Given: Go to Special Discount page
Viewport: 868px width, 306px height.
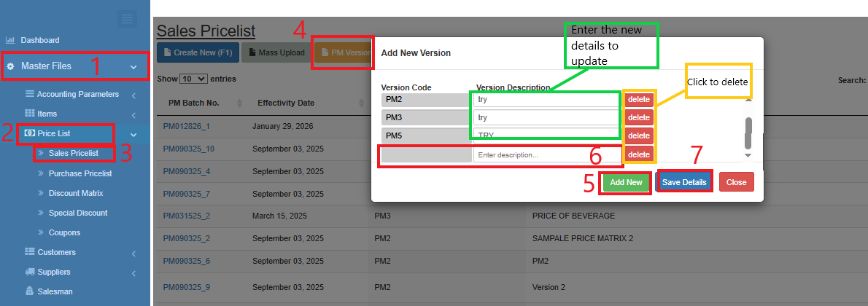Looking at the screenshot, I should 77,213.
